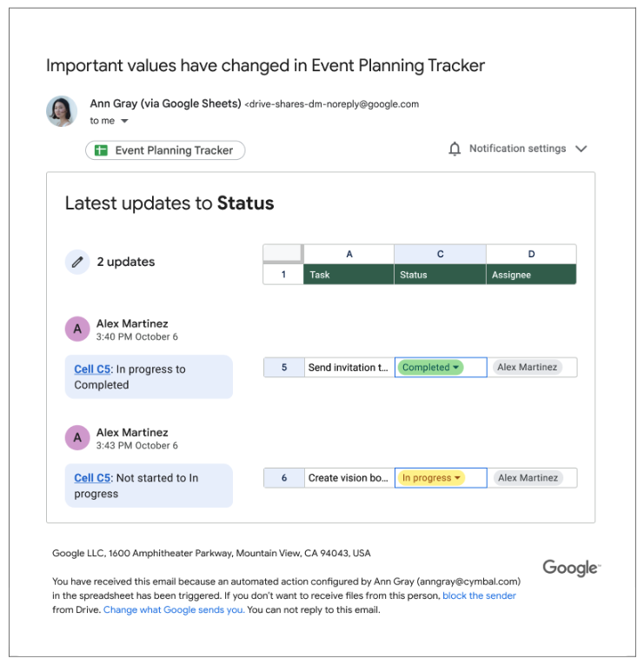Click the 'Create vision bo...' task cell

[348, 478]
